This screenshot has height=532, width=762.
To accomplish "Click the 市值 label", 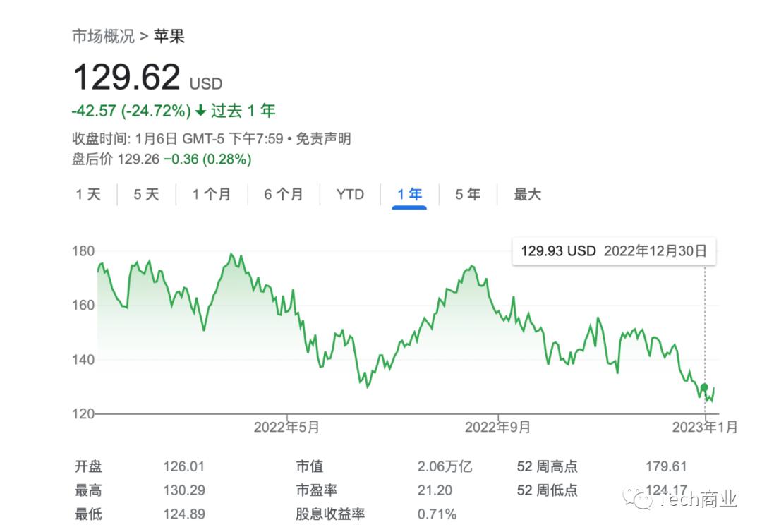I will click(310, 466).
